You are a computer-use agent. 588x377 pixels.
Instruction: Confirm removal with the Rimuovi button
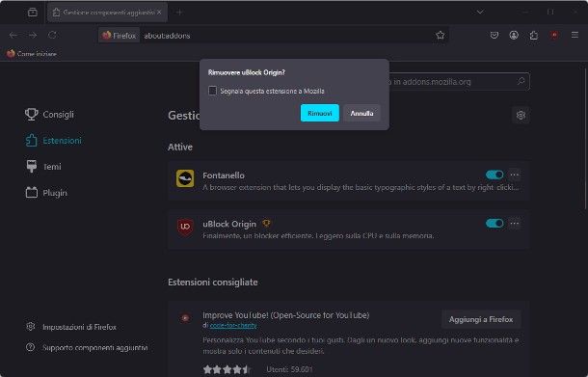[x=319, y=113]
